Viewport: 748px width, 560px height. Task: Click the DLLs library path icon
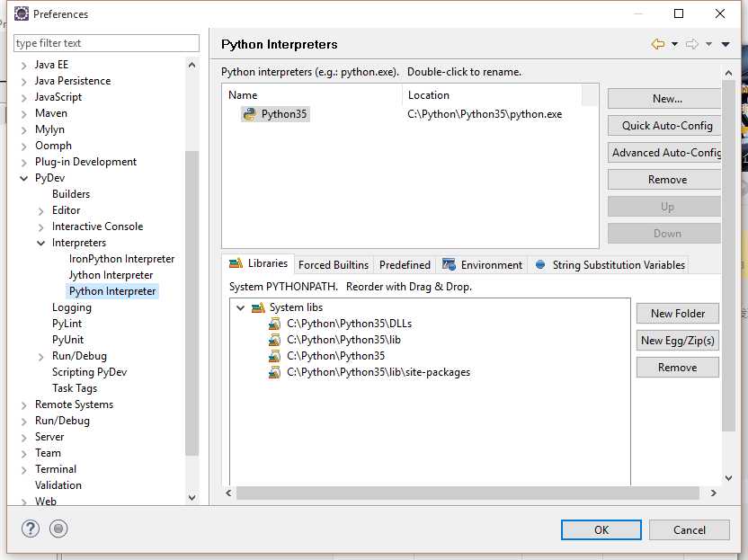[275, 324]
